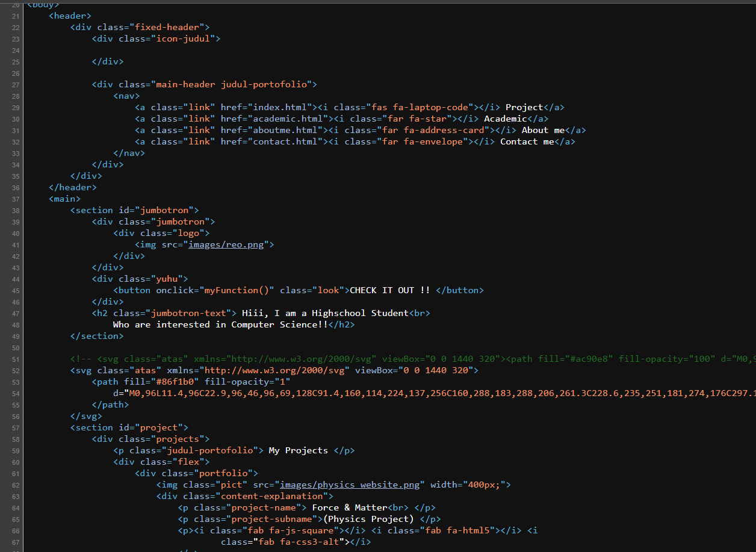Place cursor in the CHECK IT OUT !! text
This screenshot has height=552, width=756.
tap(389, 290)
